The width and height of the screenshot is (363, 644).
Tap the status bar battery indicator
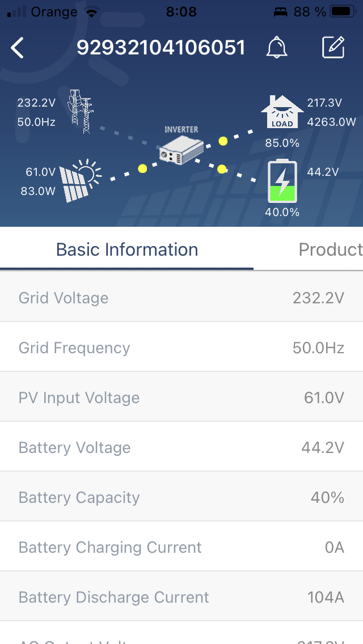click(x=343, y=11)
